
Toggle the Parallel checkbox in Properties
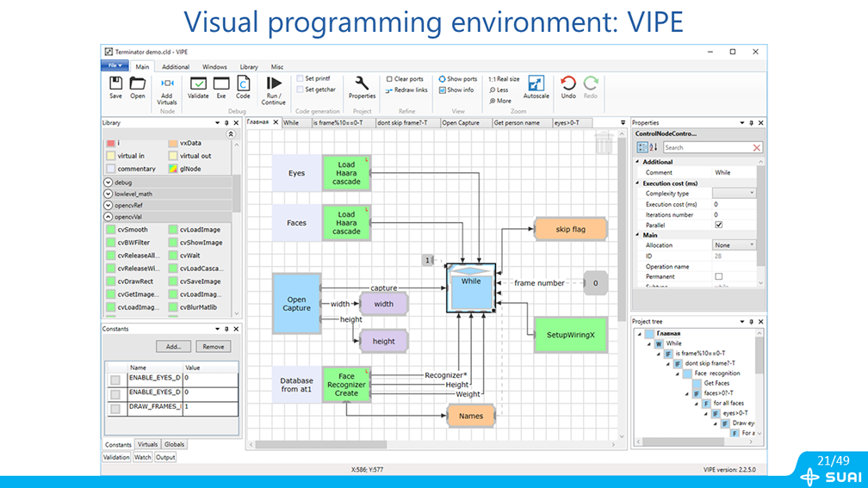click(719, 225)
